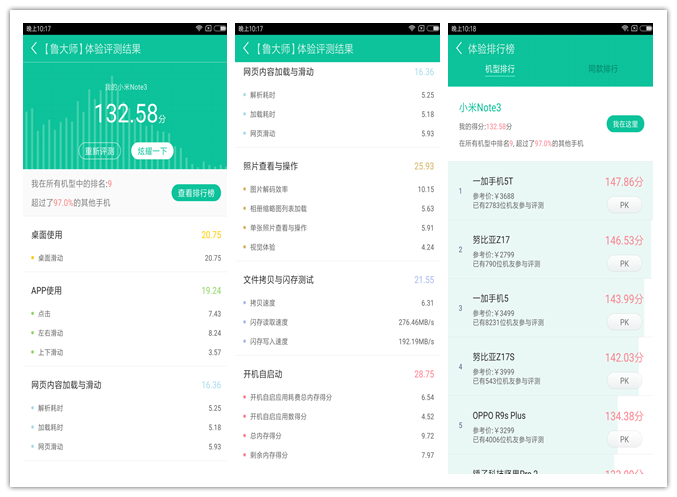
Task: Open the 努比亚Z17S ranking entry
Action: pyautogui.click(x=550, y=367)
